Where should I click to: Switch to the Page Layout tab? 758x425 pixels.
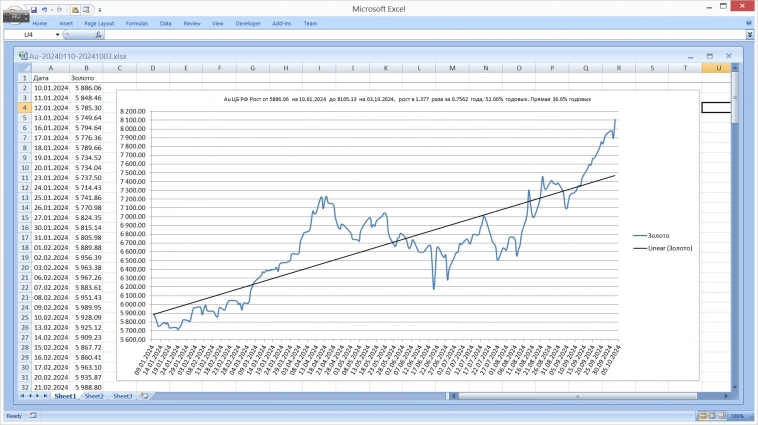99,23
